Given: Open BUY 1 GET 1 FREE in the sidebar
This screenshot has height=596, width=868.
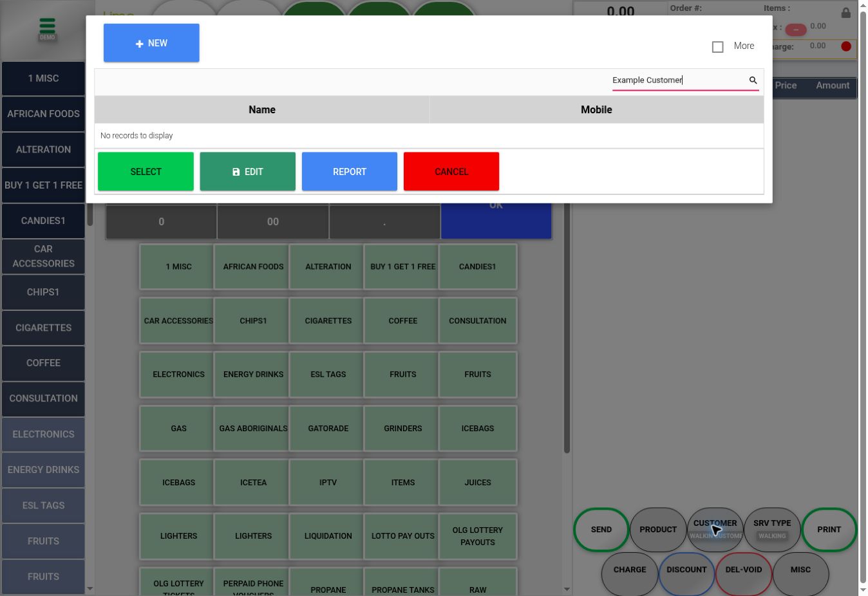Looking at the screenshot, I should point(43,185).
